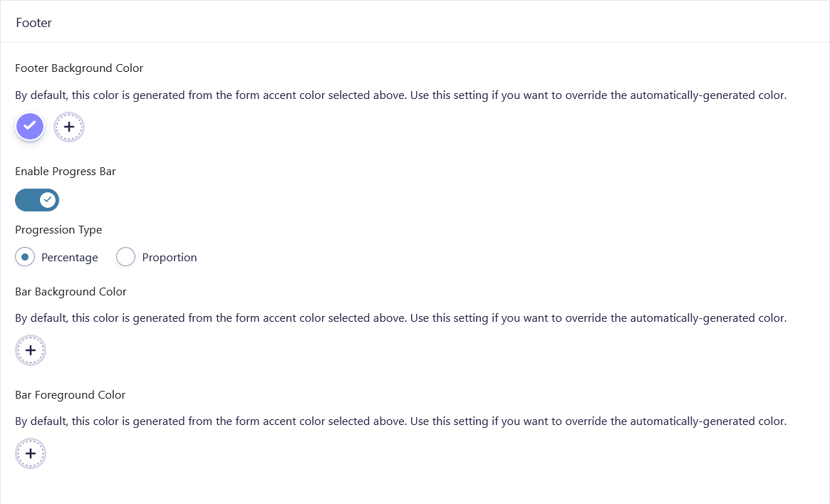Add a custom Bar Background Color
The width and height of the screenshot is (830, 504).
point(31,350)
